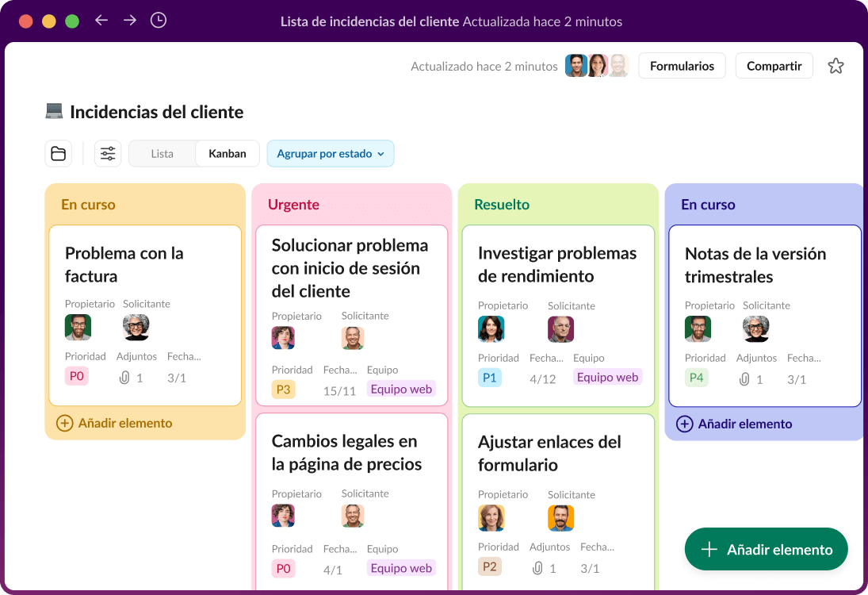
Task: Click the paperclip icon on 'Problema con la factura'
Action: tap(124, 377)
